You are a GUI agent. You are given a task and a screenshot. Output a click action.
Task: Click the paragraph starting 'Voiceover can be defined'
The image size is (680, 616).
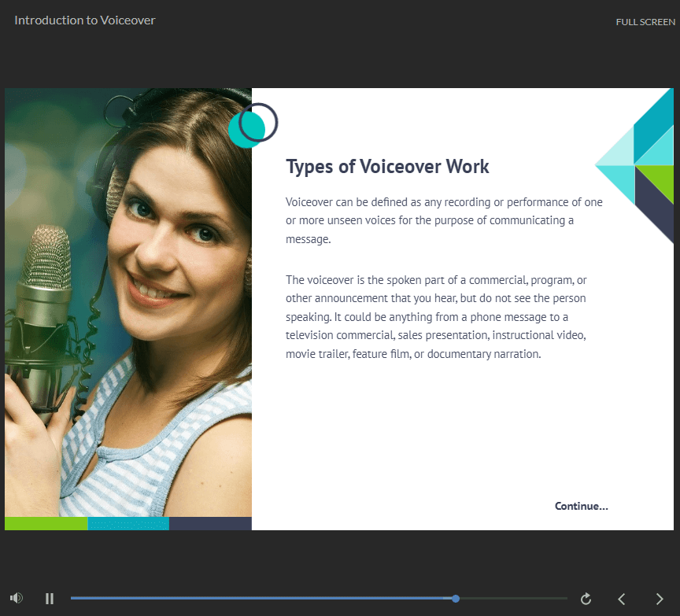[x=444, y=220]
